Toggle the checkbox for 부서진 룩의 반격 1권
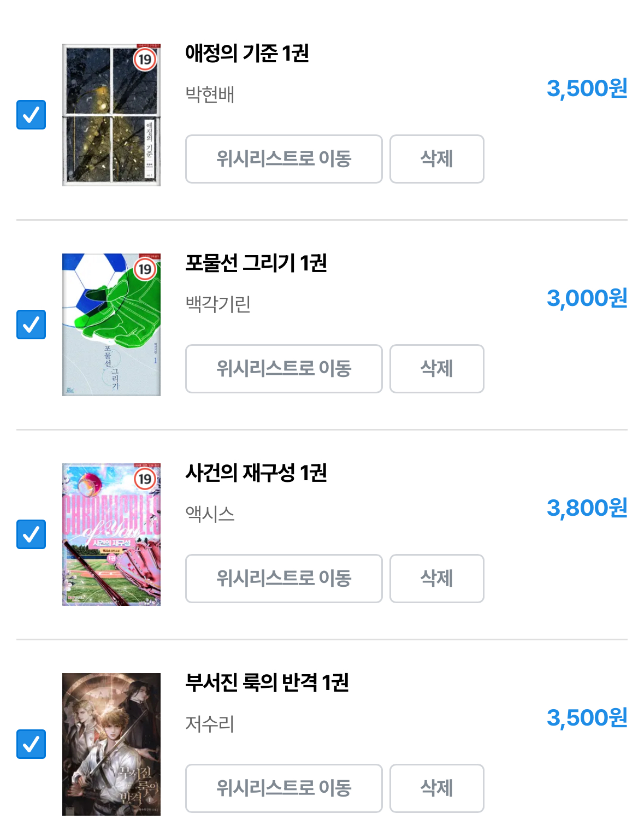 pyautogui.click(x=31, y=744)
